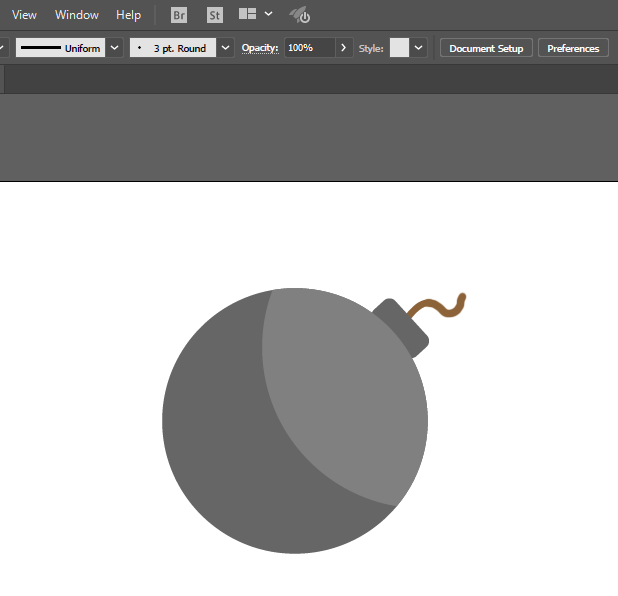Click the underlined Opacity label
This screenshot has width=618, height=596.
point(260,48)
